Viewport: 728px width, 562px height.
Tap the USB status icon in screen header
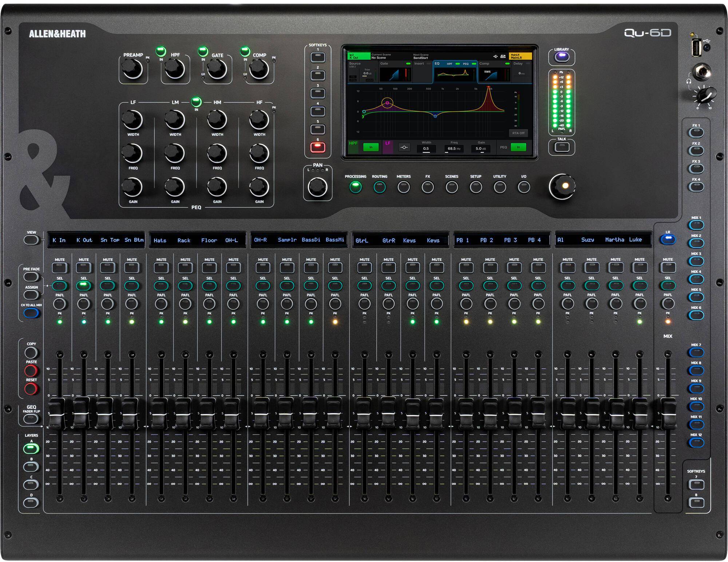(495, 57)
